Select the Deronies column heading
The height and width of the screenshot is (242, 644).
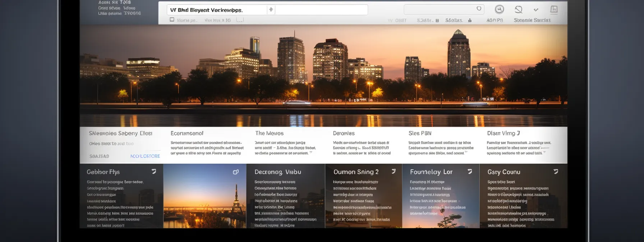coord(344,133)
